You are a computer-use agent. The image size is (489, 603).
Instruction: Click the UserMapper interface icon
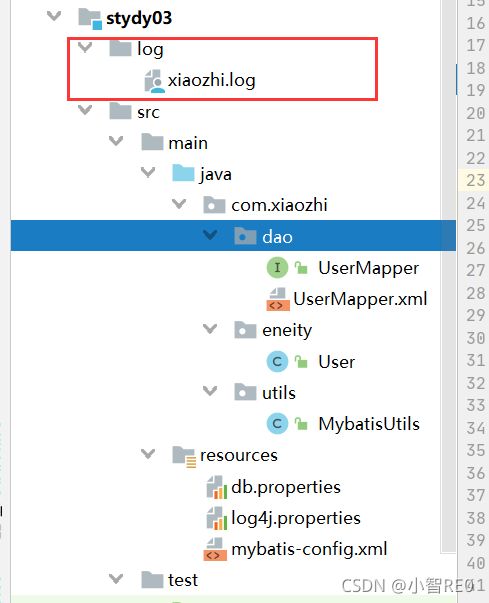(277, 267)
